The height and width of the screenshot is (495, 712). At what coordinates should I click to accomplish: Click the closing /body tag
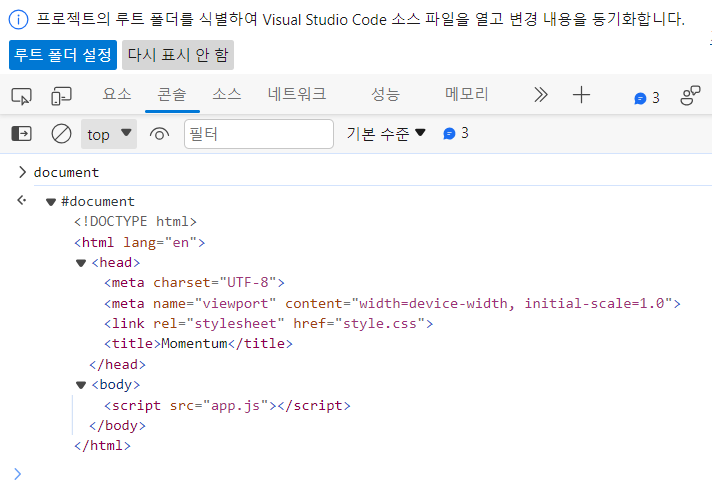pos(118,426)
